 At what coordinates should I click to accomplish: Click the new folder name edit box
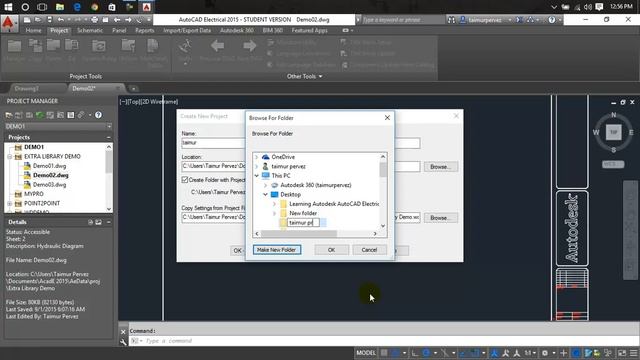(303, 222)
